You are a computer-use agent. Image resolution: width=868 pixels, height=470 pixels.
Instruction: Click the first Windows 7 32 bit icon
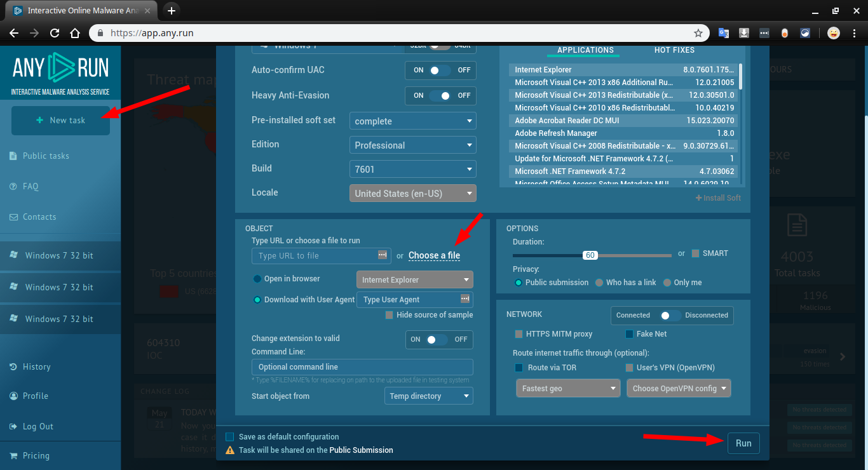(x=14, y=255)
